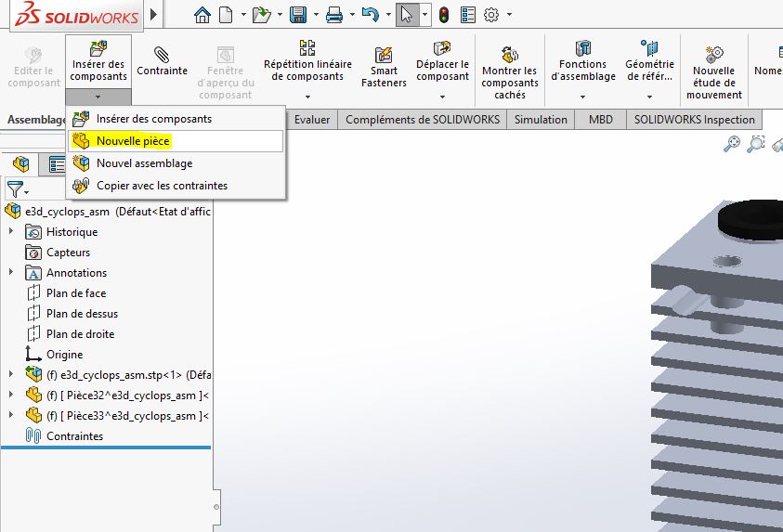The width and height of the screenshot is (783, 532).
Task: Expand the Pièce33^e3d_cyclops_asm node
Action: pyautogui.click(x=11, y=415)
